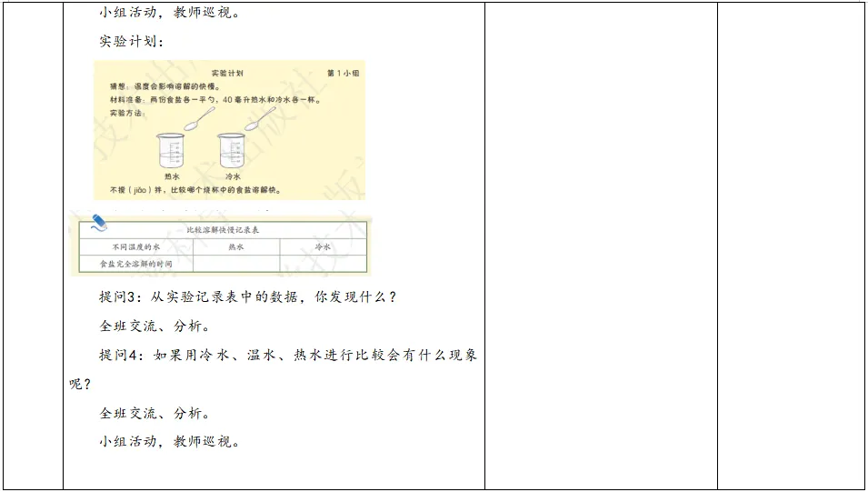Click the blue pencil icon on record table
This screenshot has height=492, width=868.
(98, 223)
